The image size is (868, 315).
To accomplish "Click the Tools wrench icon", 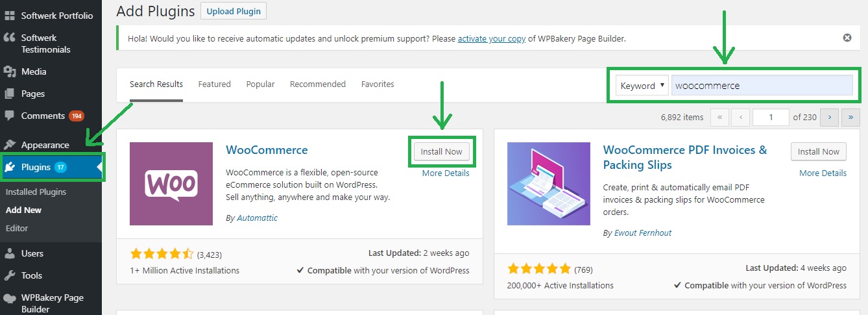I will 10,275.
